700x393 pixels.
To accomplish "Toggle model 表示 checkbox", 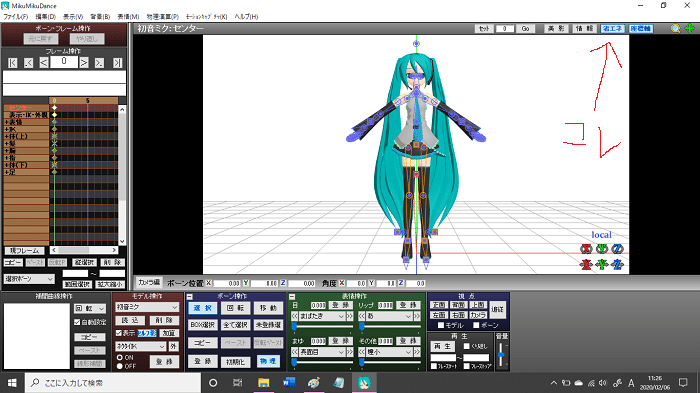I will tap(119, 333).
